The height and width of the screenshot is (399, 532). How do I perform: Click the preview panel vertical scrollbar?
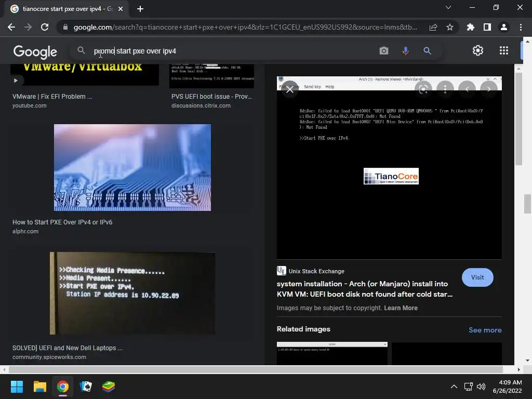[518, 119]
